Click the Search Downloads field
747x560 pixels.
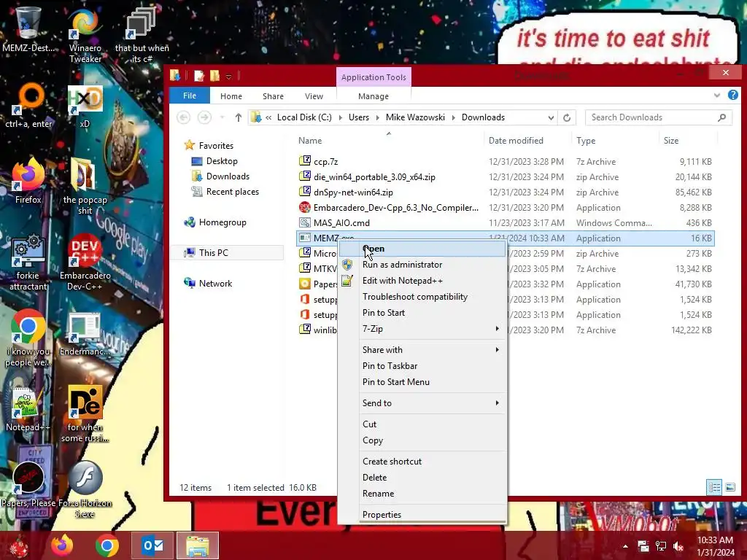(658, 117)
